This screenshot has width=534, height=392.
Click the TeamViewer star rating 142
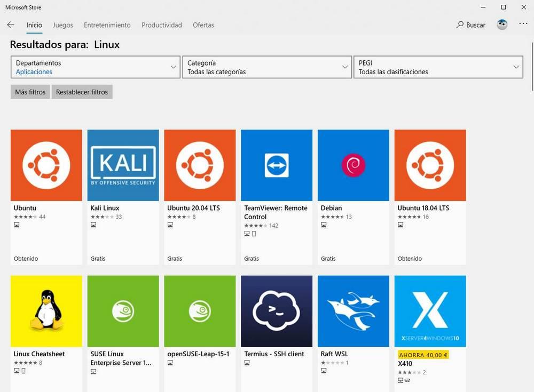[x=261, y=226]
